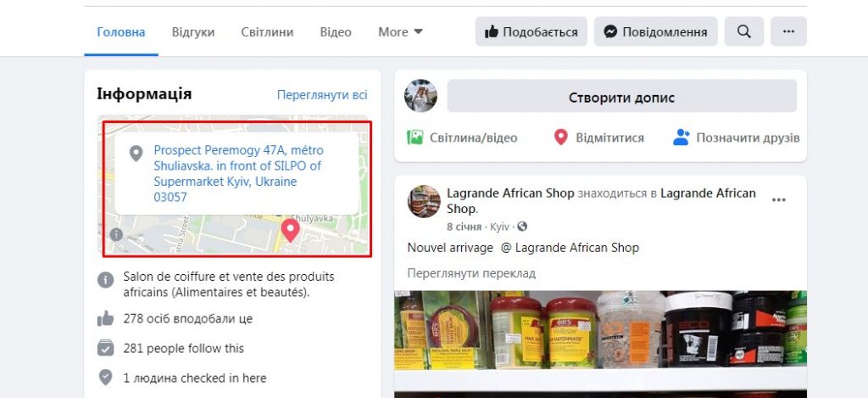Click the red map pin marker
This screenshot has width=868, height=398.
[x=290, y=231]
